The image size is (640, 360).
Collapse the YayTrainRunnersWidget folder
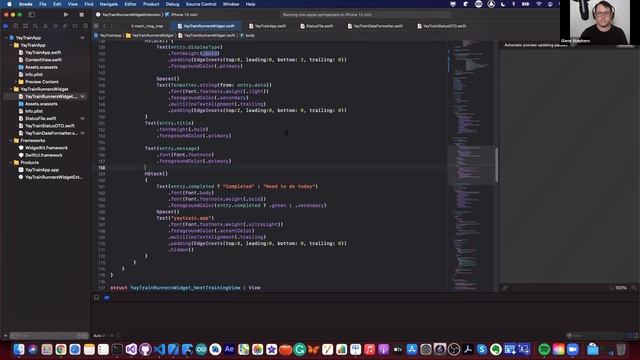11,89
